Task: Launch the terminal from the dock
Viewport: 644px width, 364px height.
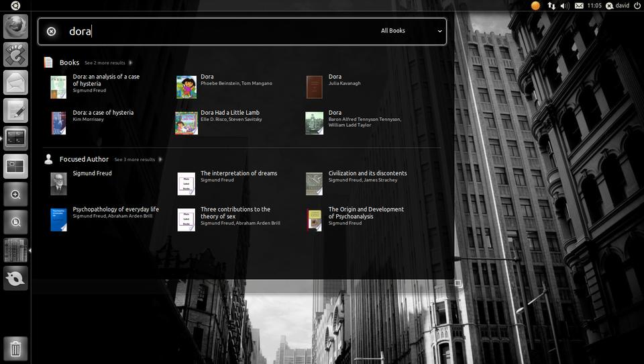Action: [15, 138]
